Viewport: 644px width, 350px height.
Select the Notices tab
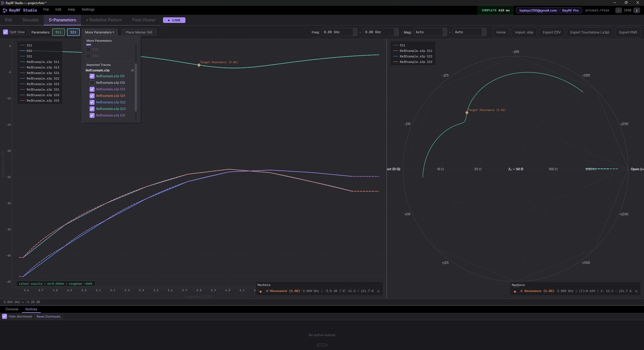[31, 309]
